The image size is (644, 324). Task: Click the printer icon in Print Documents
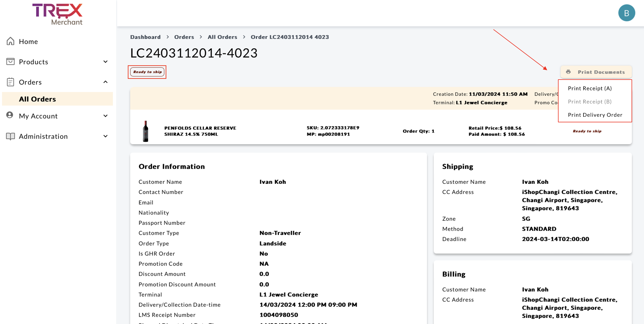click(x=568, y=72)
